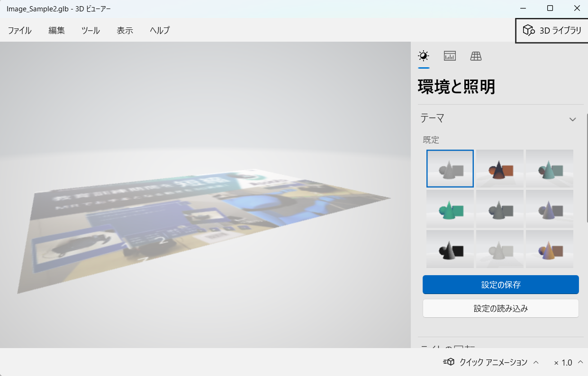
Task: Pick the selected gray default theme thumbnail
Action: coord(450,169)
